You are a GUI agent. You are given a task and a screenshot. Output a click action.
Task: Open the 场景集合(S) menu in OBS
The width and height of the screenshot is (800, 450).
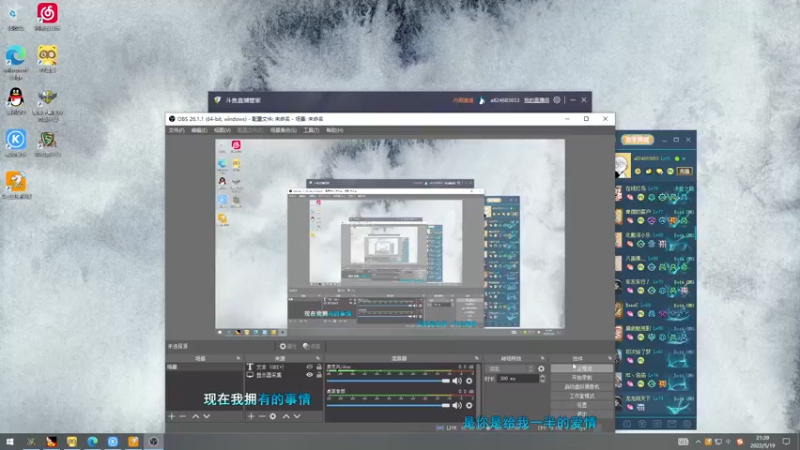click(x=283, y=131)
